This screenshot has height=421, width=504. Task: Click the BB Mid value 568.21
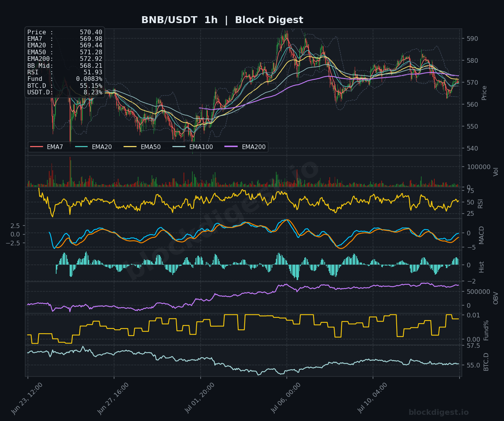pos(91,66)
